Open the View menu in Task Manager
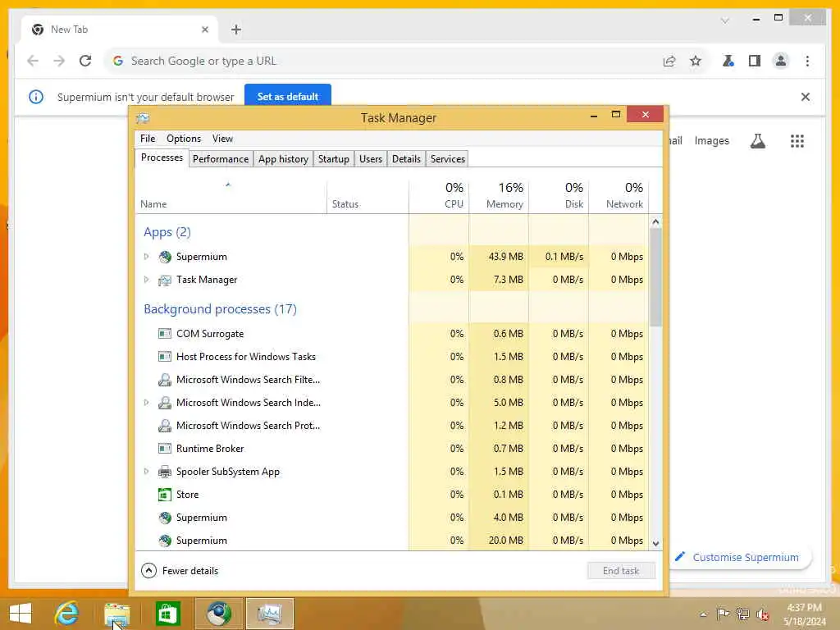Screen dimensions: 840x630 pos(222,138)
